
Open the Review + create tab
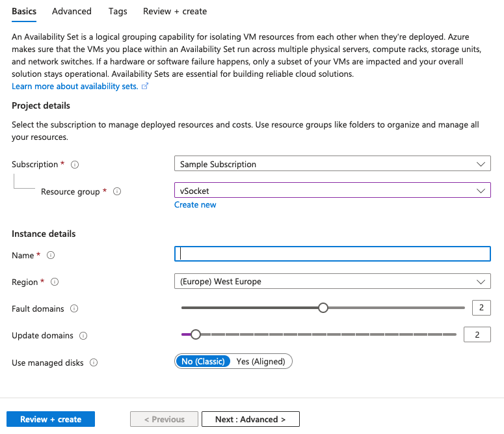[175, 11]
